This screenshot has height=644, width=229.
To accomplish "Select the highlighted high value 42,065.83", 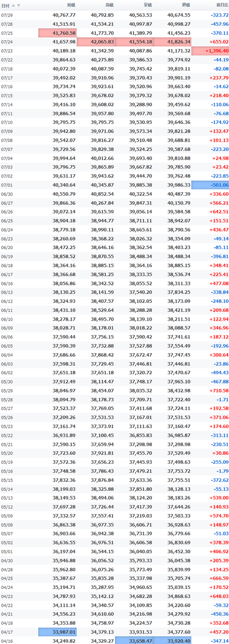I will pos(96,42).
